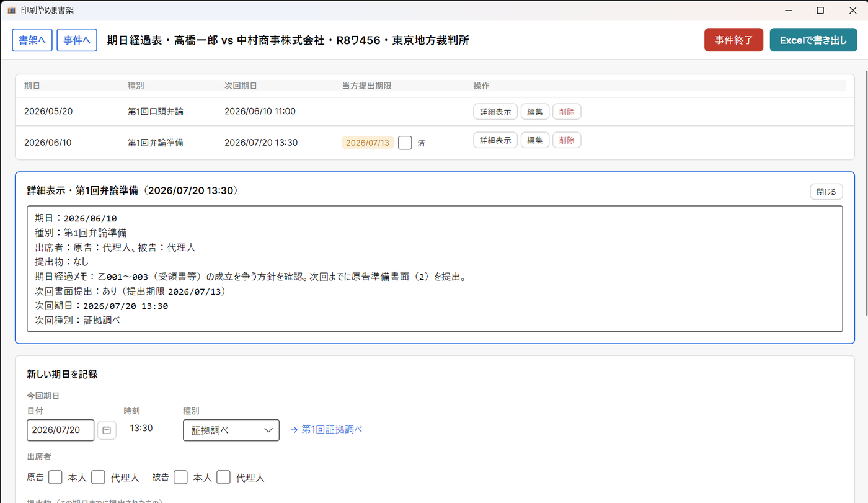
Task: Check 被告 代理人 attendee box
Action: (x=223, y=477)
